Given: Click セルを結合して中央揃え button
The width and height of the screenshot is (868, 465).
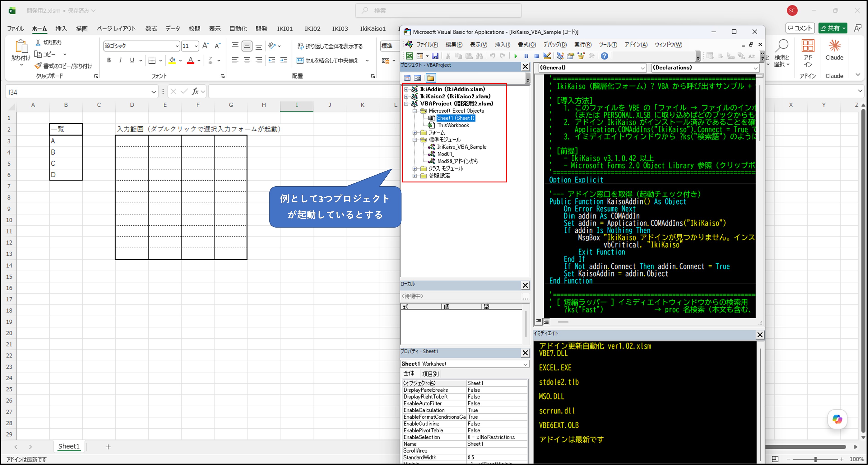Looking at the screenshot, I should coord(328,61).
